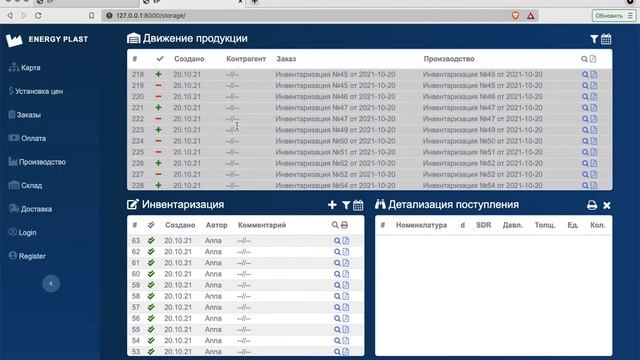Click the Автор column header
640x360 pixels.
pyautogui.click(x=216, y=225)
